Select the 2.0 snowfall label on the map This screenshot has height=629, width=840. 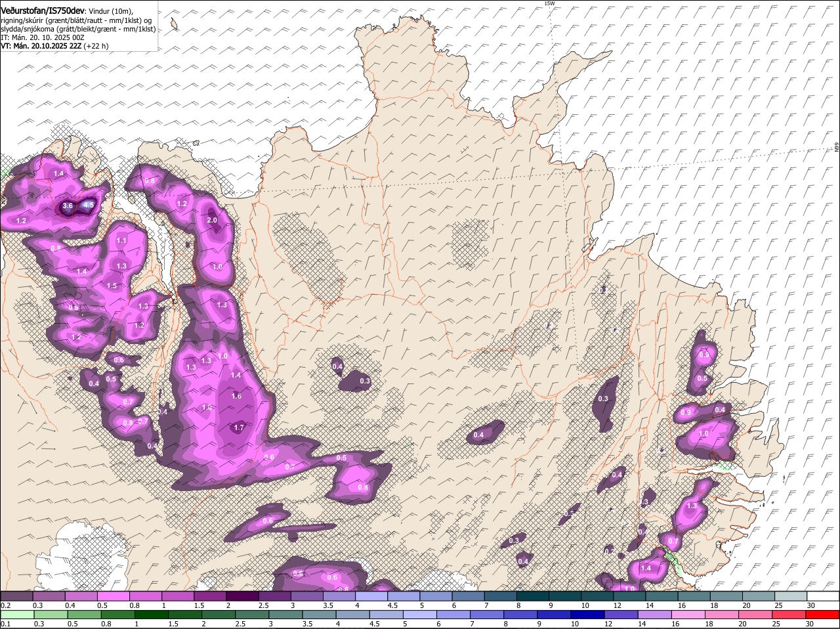[x=212, y=221]
